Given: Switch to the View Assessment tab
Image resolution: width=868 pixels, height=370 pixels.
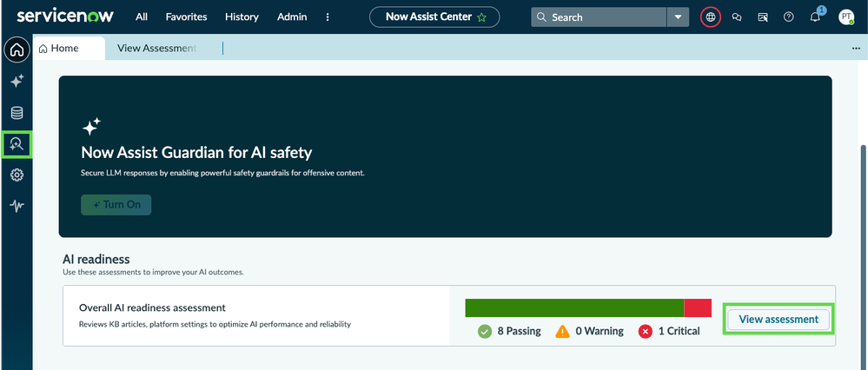Looking at the screenshot, I should point(156,48).
